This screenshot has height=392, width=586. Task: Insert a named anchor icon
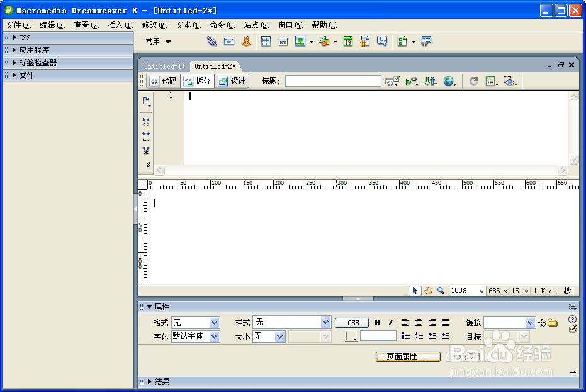(x=246, y=42)
